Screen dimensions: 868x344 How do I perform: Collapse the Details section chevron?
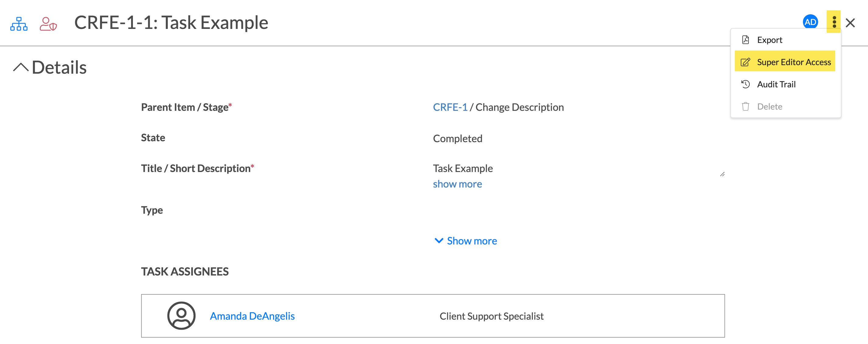point(21,67)
